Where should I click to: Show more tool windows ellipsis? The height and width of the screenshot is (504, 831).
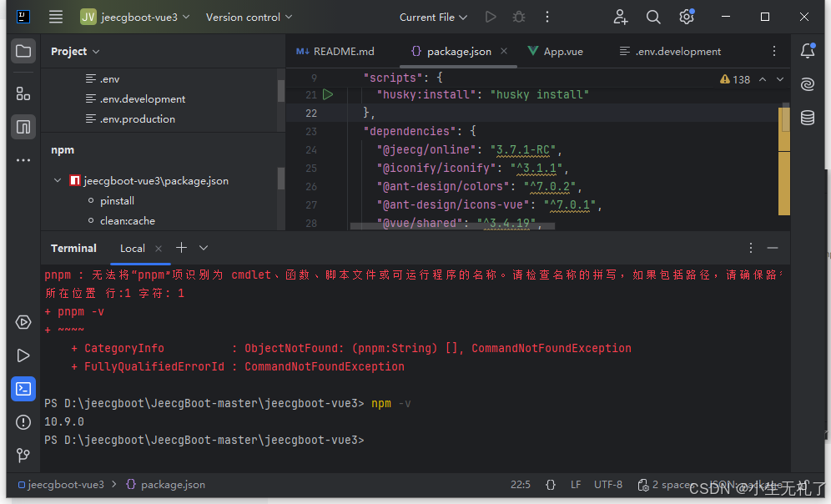pos(23,160)
